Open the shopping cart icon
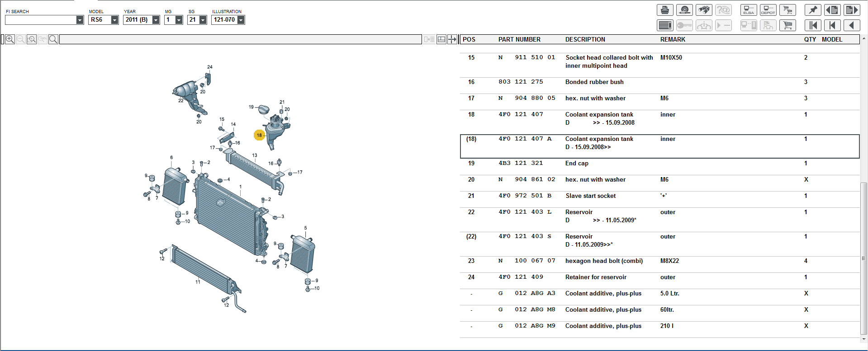 [x=787, y=25]
